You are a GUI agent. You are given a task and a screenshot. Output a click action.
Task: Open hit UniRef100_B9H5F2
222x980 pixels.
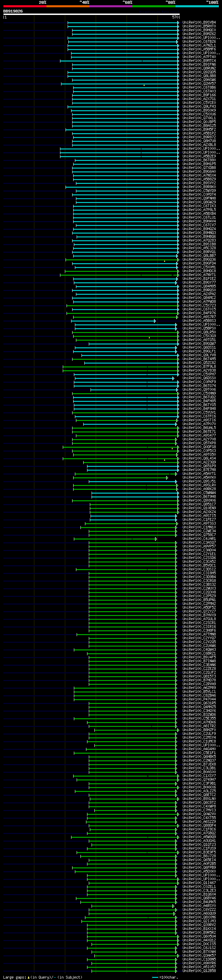[199, 130]
